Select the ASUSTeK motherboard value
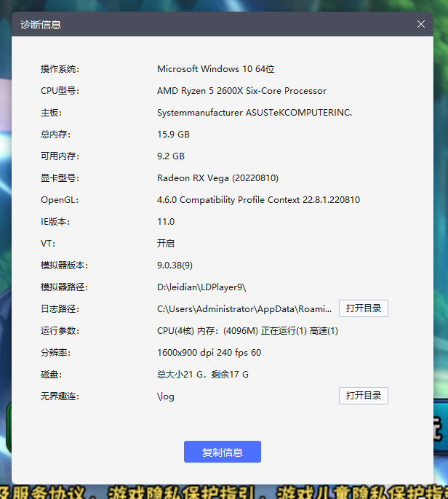This screenshot has width=448, height=499. tap(254, 113)
